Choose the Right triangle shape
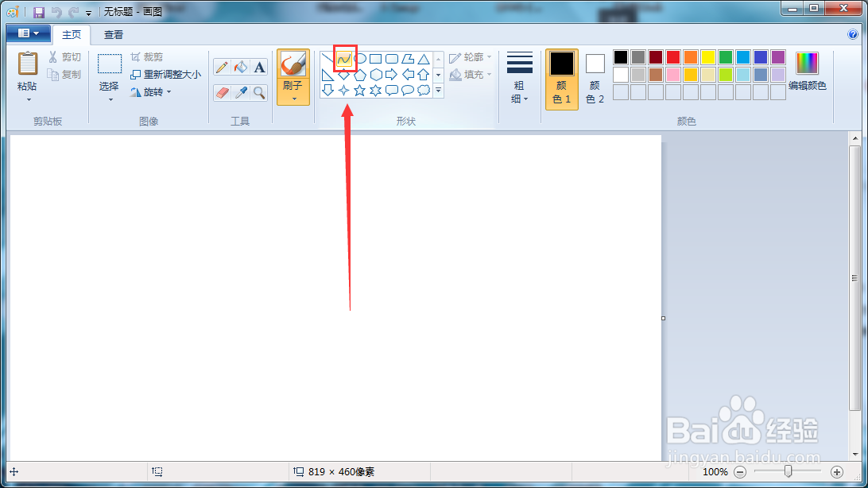 click(x=327, y=75)
